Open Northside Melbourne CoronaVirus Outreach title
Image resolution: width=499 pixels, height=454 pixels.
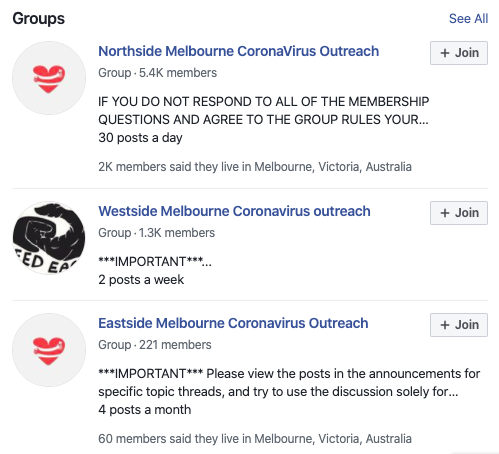(239, 51)
